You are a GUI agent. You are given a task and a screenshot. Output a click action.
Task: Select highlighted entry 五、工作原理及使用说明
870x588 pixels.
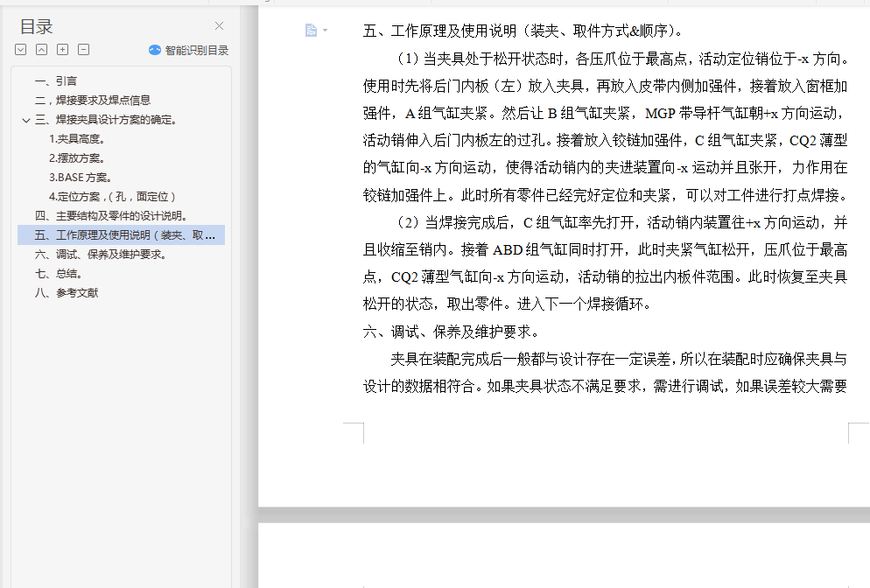pos(122,235)
